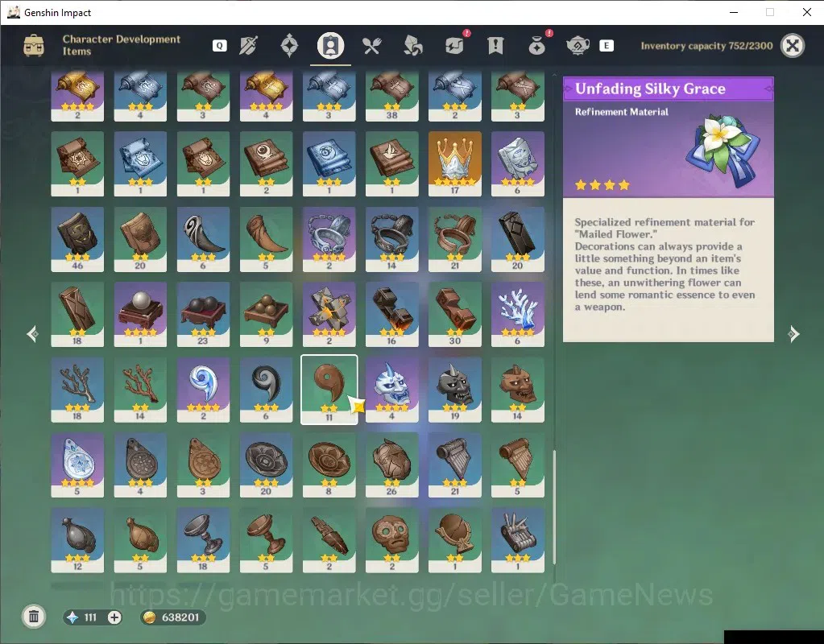Open the Artifacts inventory tab
The height and width of the screenshot is (644, 824).
289,46
